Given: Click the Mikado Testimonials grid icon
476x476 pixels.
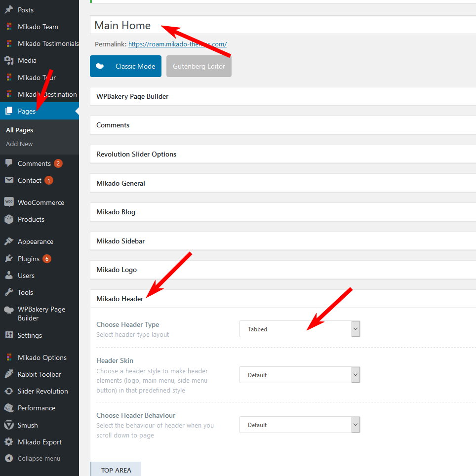Looking at the screenshot, I should coord(9,43).
